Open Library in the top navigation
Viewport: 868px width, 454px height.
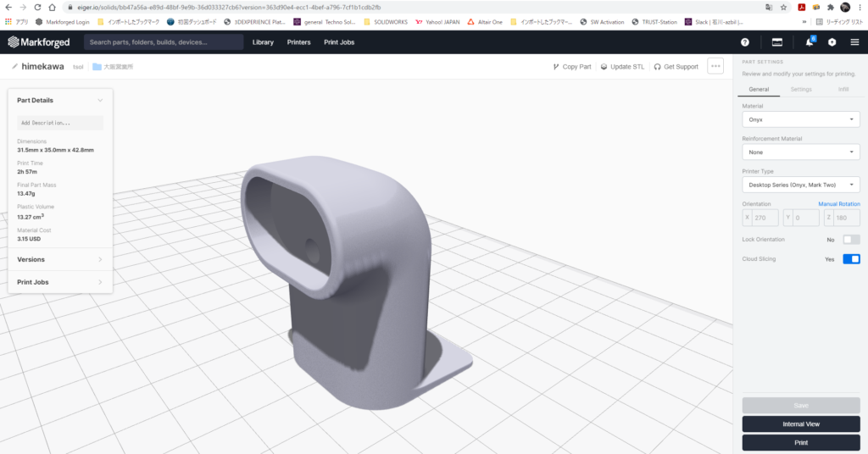pyautogui.click(x=263, y=42)
